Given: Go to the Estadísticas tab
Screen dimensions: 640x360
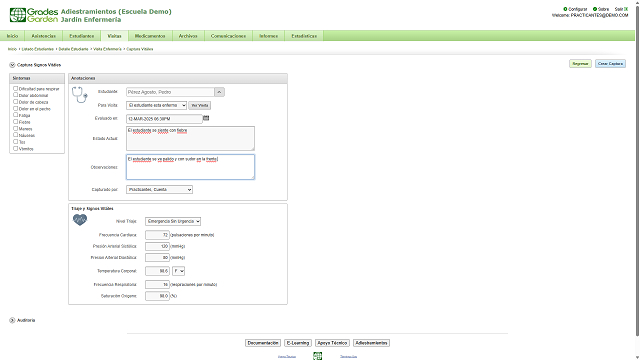Looking at the screenshot, I should pyautogui.click(x=304, y=36).
